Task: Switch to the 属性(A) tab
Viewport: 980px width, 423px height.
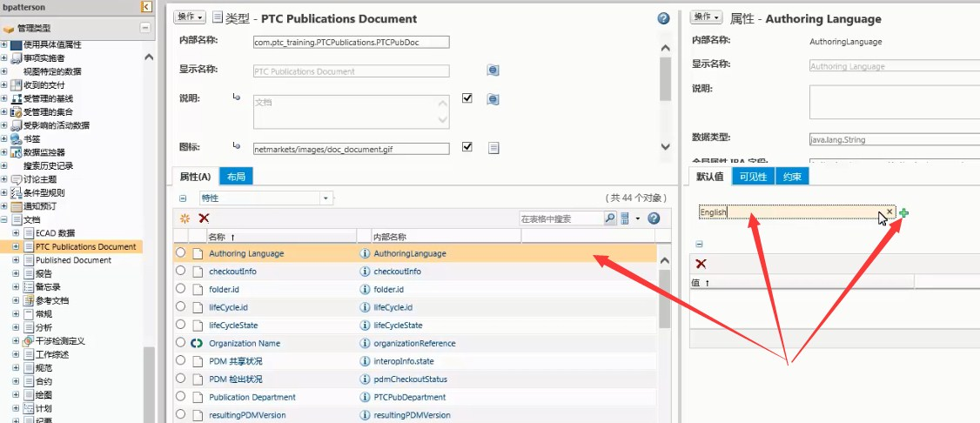Action: [x=196, y=177]
